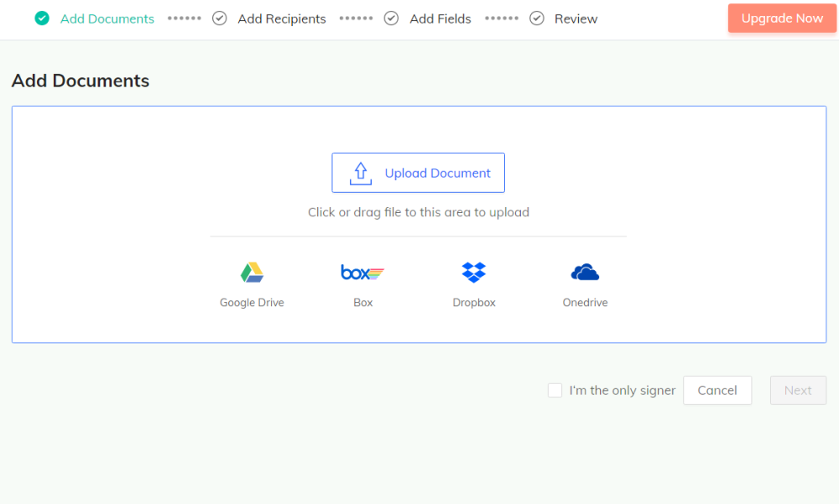Viewport: 839px width, 504px height.
Task: Switch to the Add Recipients step
Action: [282, 18]
